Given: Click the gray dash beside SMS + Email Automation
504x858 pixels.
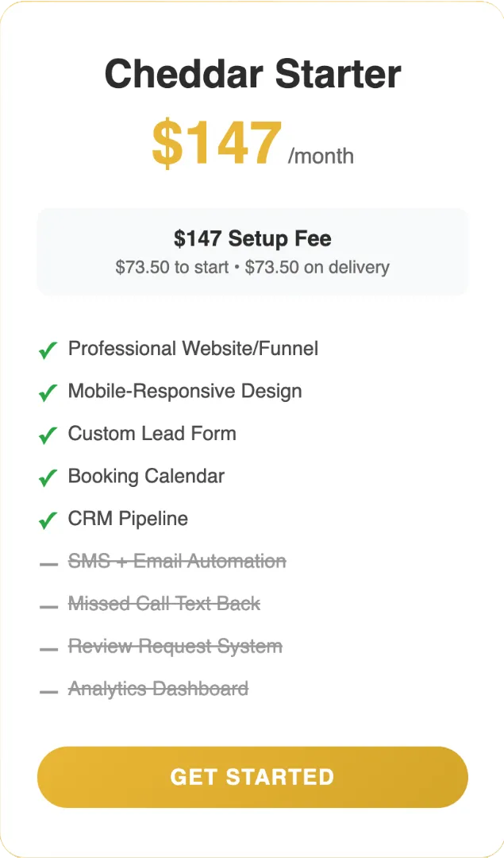Looking at the screenshot, I should click(48, 564).
